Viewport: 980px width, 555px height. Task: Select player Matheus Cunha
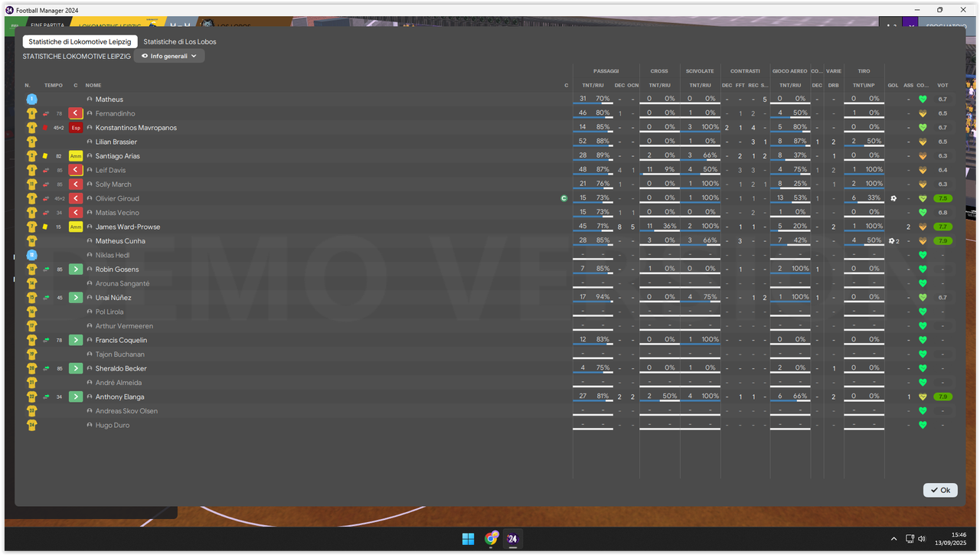(120, 241)
